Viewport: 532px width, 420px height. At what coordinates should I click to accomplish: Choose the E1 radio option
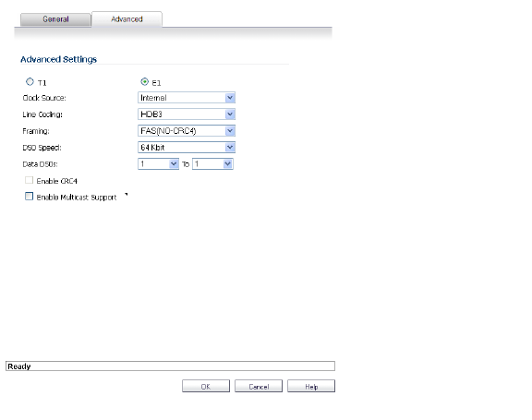pos(144,82)
